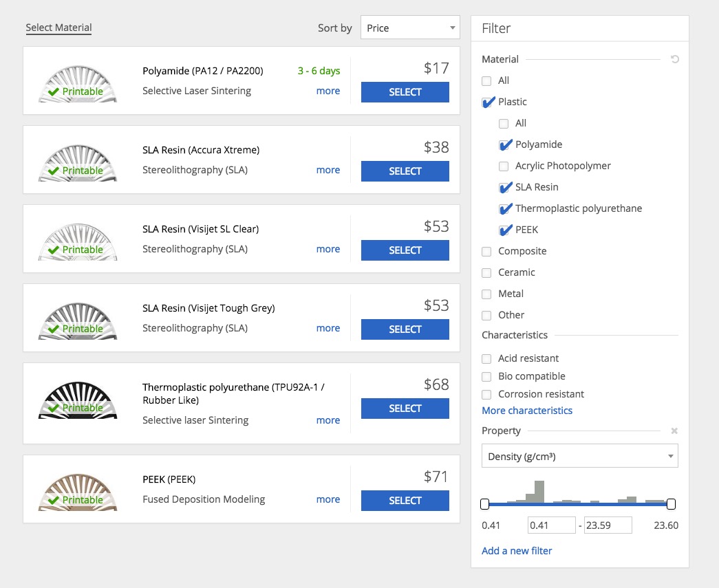Open the Sort by Price dropdown

pyautogui.click(x=410, y=28)
